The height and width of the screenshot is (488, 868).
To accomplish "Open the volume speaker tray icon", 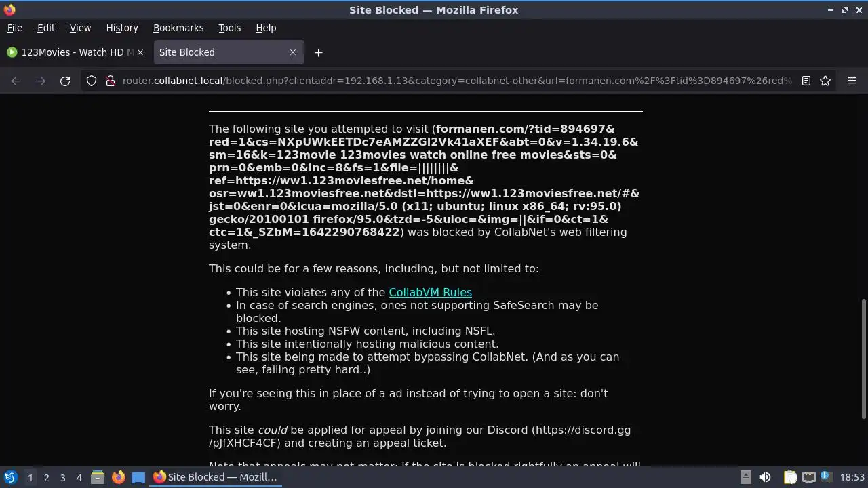I will click(x=765, y=477).
